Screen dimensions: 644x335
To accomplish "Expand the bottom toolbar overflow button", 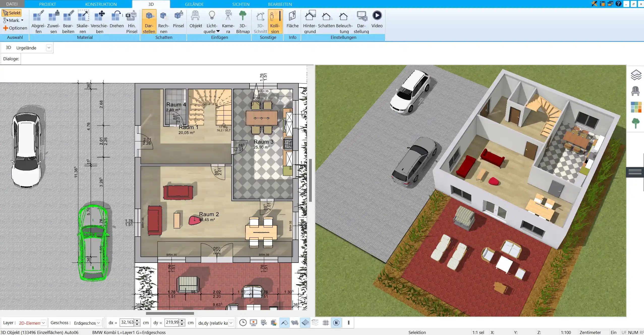I will 349,323.
